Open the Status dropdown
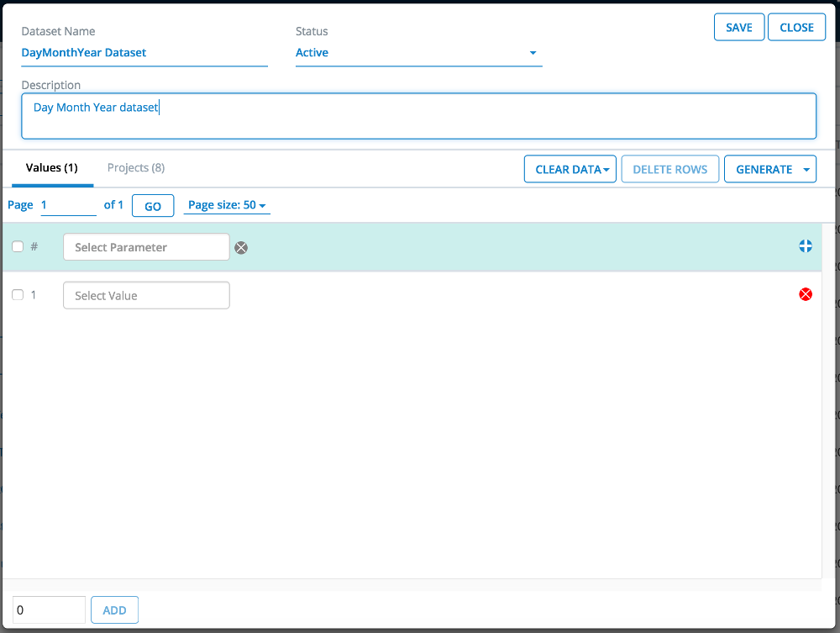The width and height of the screenshot is (840, 633). click(x=418, y=53)
